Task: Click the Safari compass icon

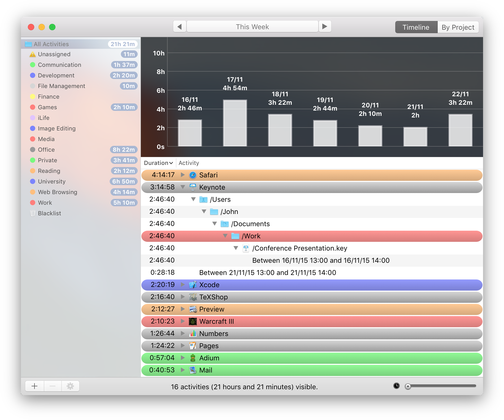Action: pos(193,175)
